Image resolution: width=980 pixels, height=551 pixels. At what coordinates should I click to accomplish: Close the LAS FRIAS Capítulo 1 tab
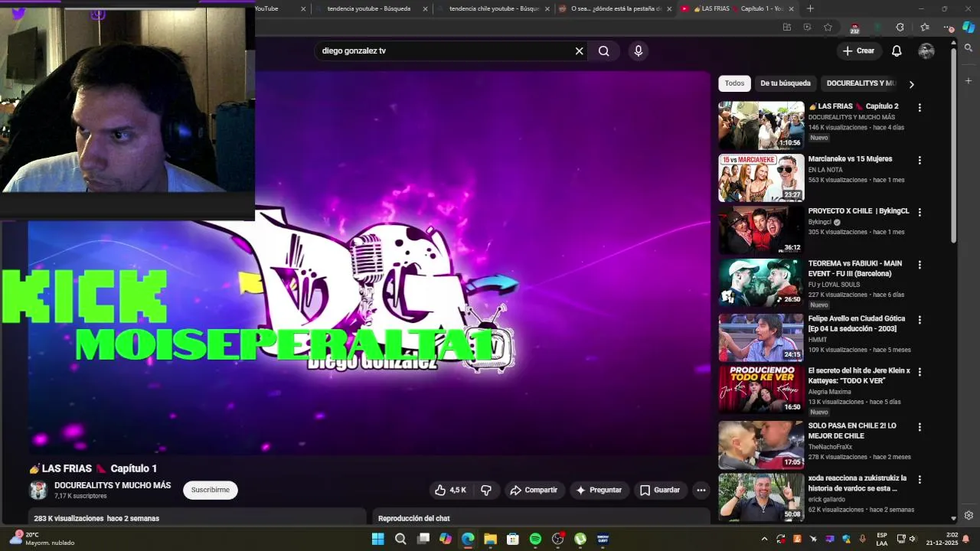click(791, 8)
